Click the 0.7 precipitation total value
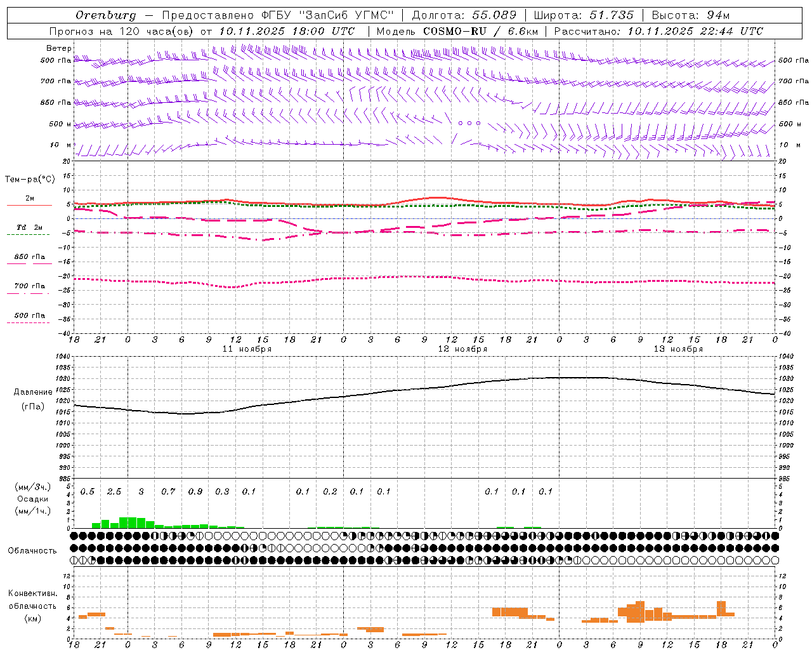 [168, 492]
